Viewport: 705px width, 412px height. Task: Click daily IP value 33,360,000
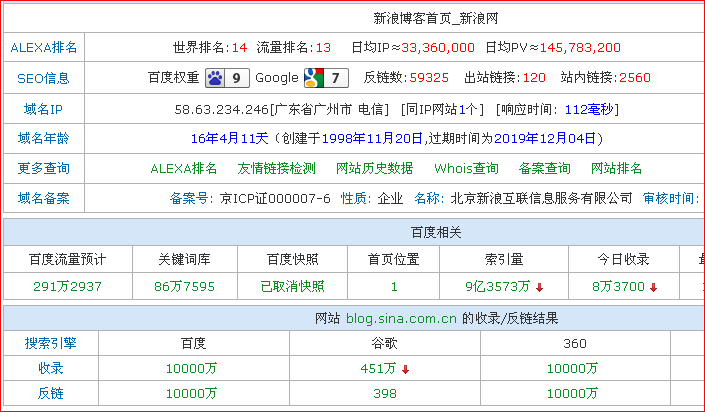coord(438,48)
